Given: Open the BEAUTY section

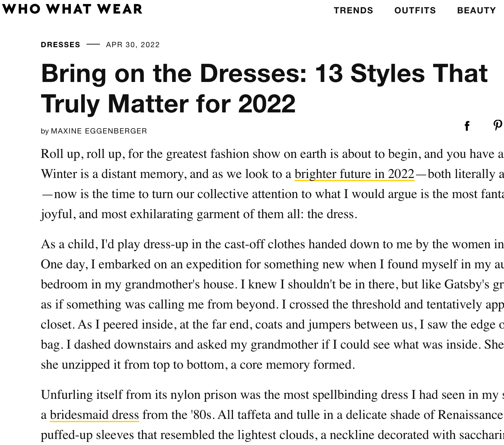Looking at the screenshot, I should [x=476, y=10].
